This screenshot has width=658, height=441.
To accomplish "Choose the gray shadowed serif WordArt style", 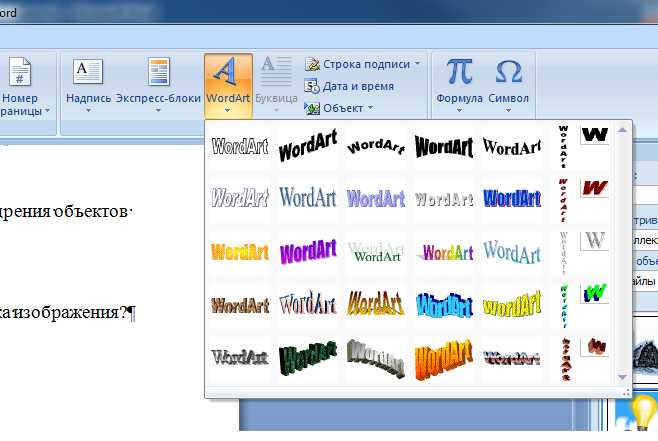I will pos(240,359).
